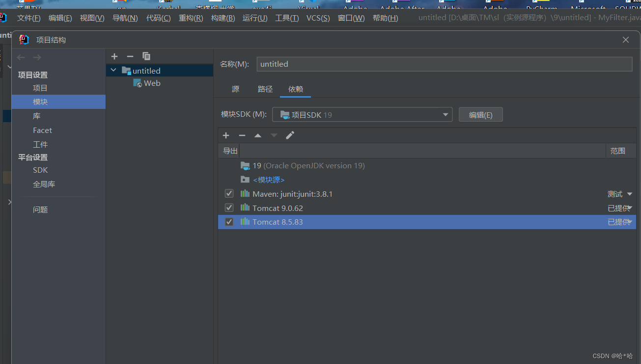Image resolution: width=641 pixels, height=364 pixels.
Task: Collapse the untitled module tree node
Action: 113,71
